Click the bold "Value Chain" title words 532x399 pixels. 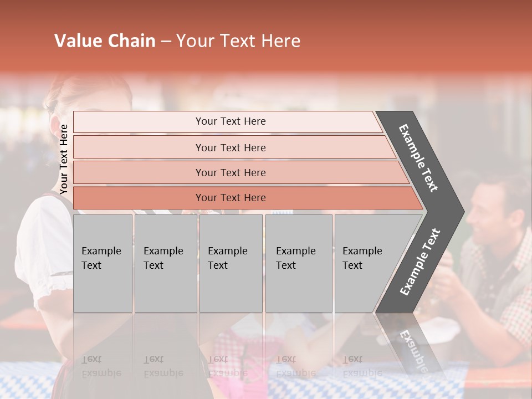click(x=105, y=41)
